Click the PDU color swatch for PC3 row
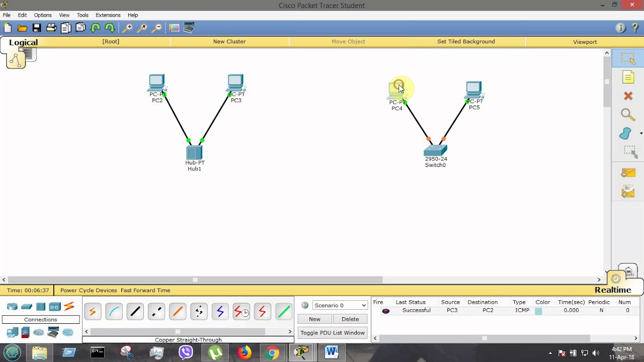644x362 pixels. click(x=538, y=311)
